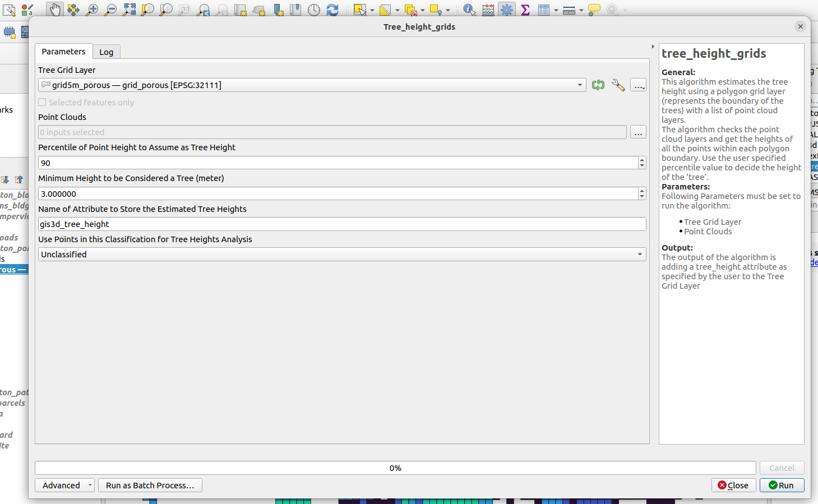The height and width of the screenshot is (504, 818).
Task: Click the tree height attribute name field
Action: (x=342, y=224)
